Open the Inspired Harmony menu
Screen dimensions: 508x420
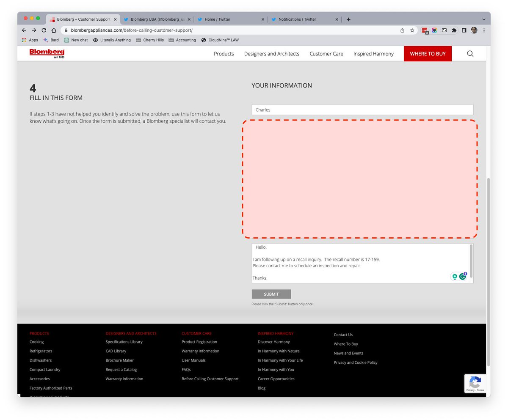373,54
